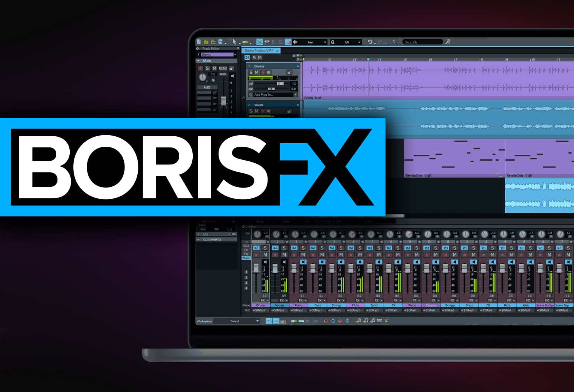The height and width of the screenshot is (392, 574).
Task: Click the redo arrow icon
Action: pyautogui.click(x=380, y=42)
